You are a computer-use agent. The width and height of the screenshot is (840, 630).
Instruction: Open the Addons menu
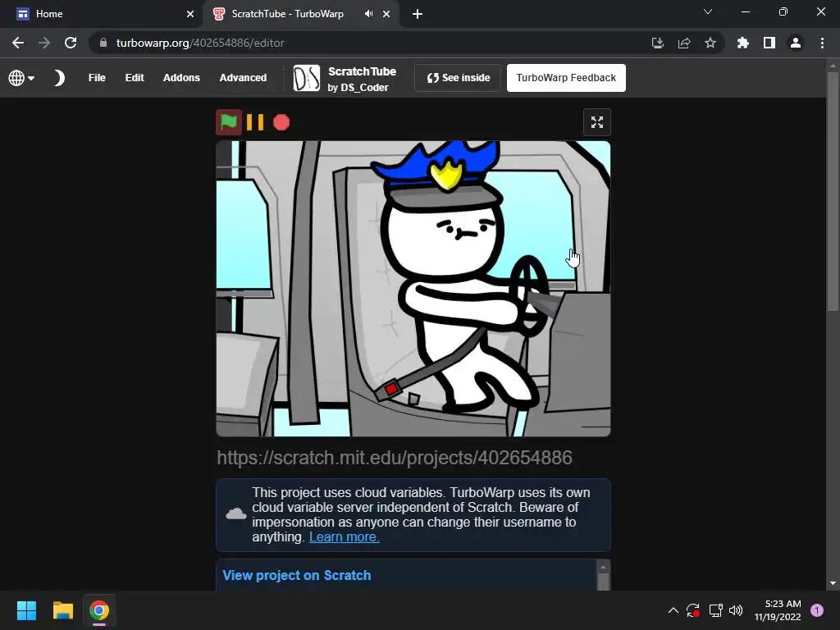click(181, 78)
